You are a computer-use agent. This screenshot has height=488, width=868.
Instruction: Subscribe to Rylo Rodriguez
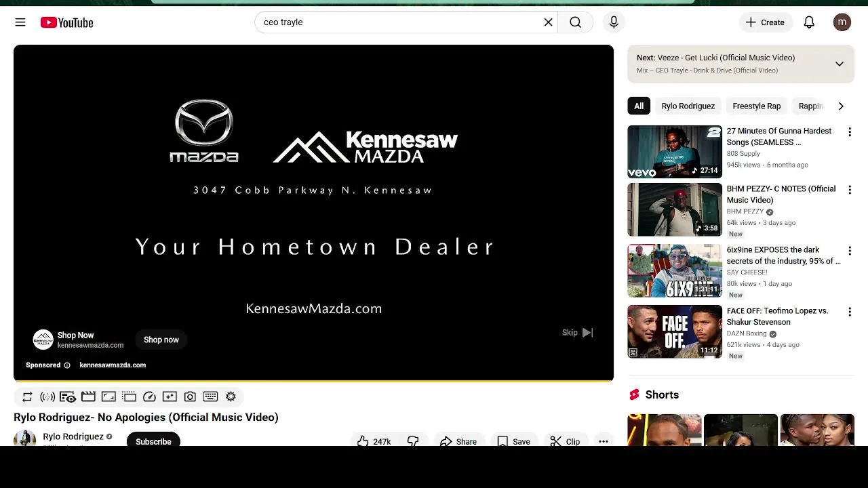coord(153,441)
